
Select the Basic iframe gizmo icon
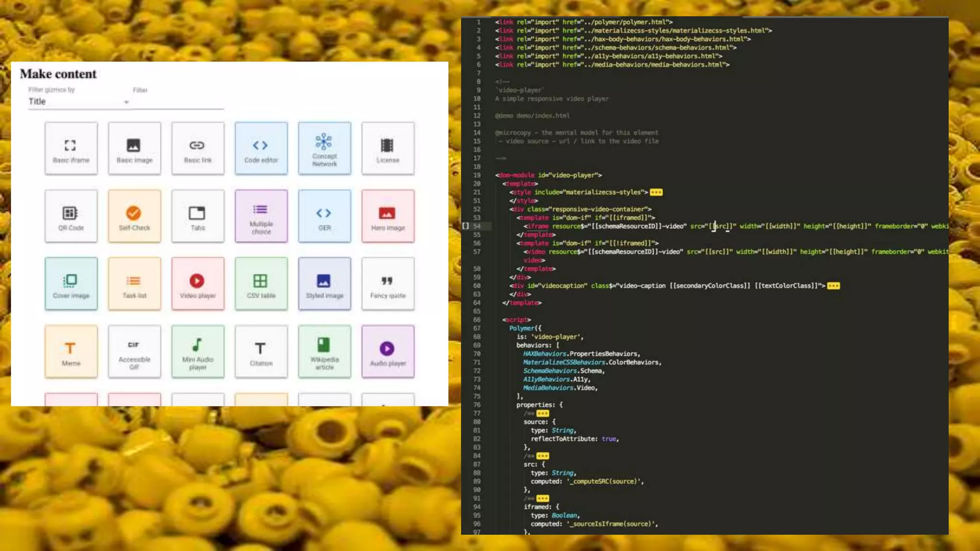coord(71,145)
